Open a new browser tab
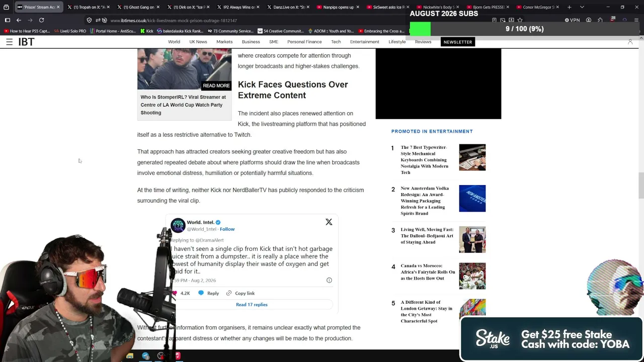644x362 pixels. point(569,7)
